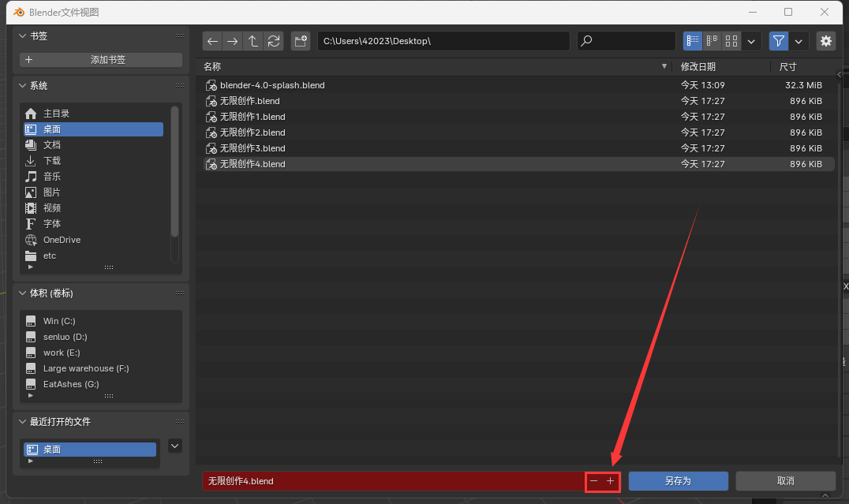Click the directory path field
The width and height of the screenshot is (849, 504).
[443, 41]
